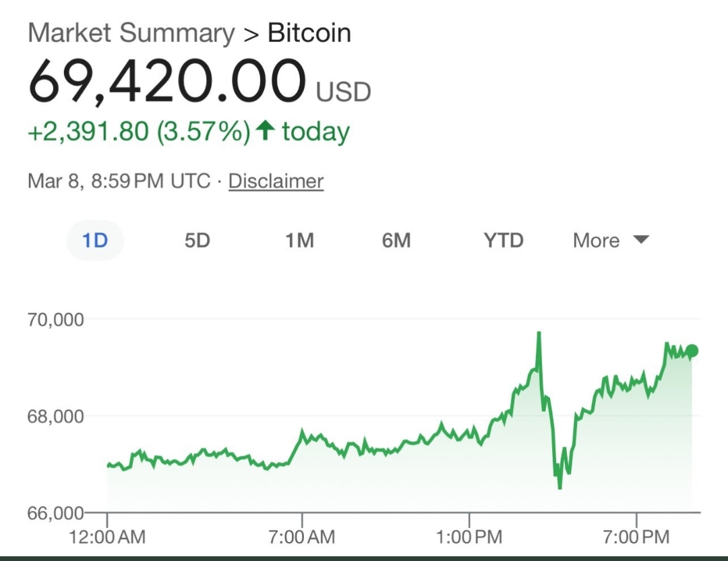Viewport: 728px width, 561px height.
Task: Click the 1:00 PM x-axis label
Action: (x=469, y=537)
